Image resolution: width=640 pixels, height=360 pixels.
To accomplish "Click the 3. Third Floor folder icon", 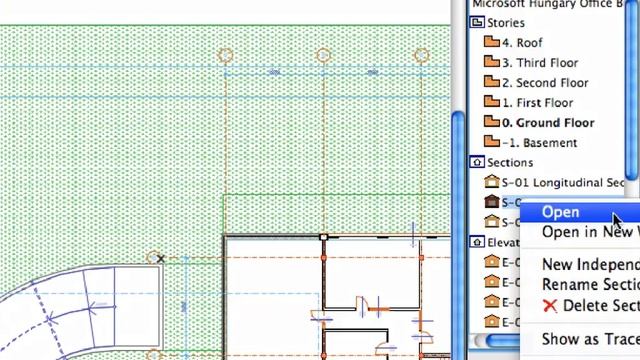I will (492, 62).
